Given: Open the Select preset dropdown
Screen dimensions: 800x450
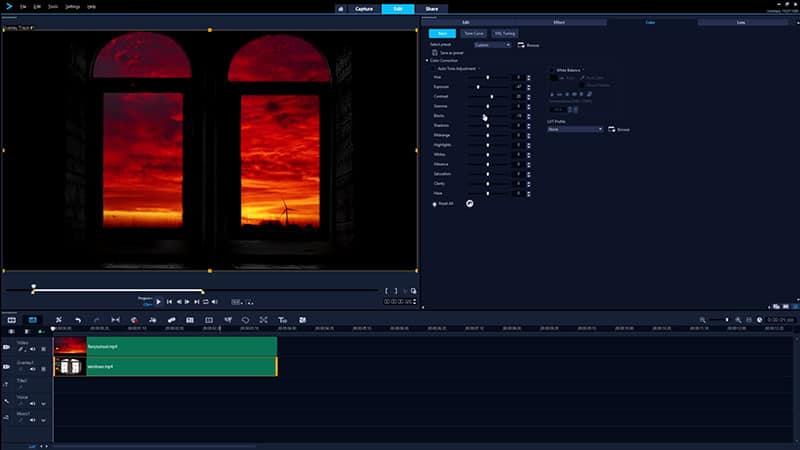Looking at the screenshot, I should pyautogui.click(x=492, y=45).
